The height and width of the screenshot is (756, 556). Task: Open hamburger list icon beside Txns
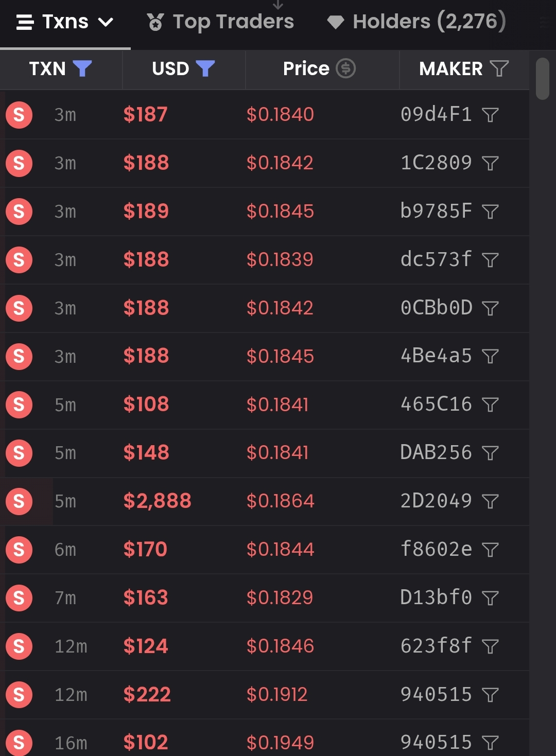[25, 22]
